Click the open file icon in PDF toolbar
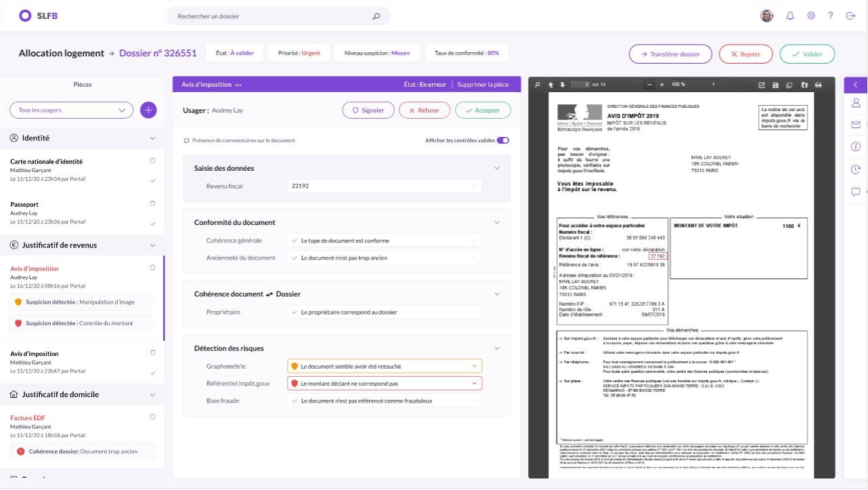Screen dimensions: 868x490 click(x=804, y=85)
